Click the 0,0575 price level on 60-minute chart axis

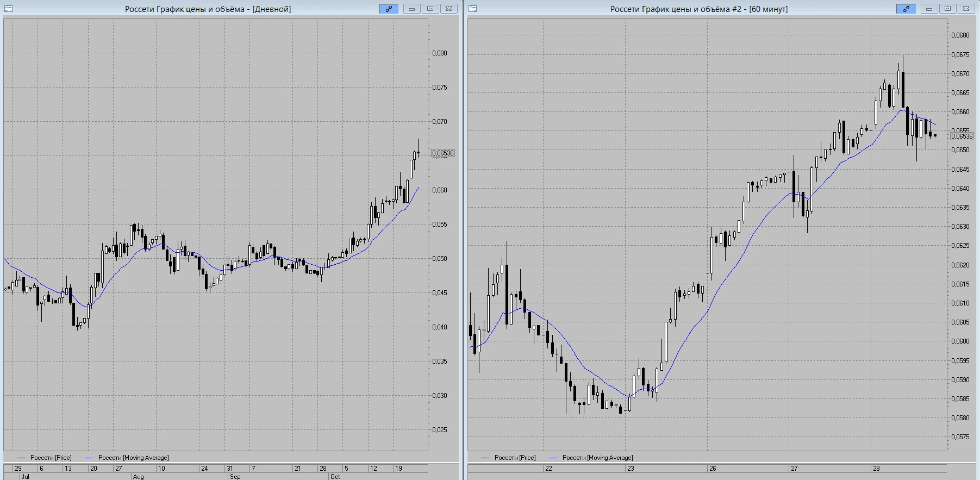[x=960, y=437]
